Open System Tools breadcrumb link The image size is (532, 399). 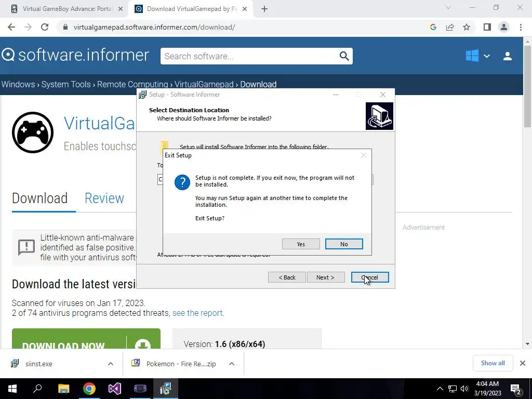point(66,84)
